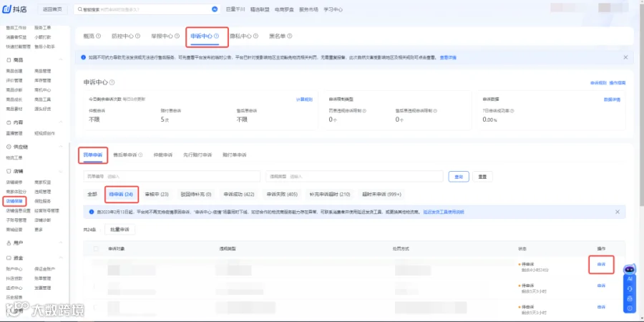Click 申诉 link in the first row
Screen dimensions: 644x322
point(601,265)
